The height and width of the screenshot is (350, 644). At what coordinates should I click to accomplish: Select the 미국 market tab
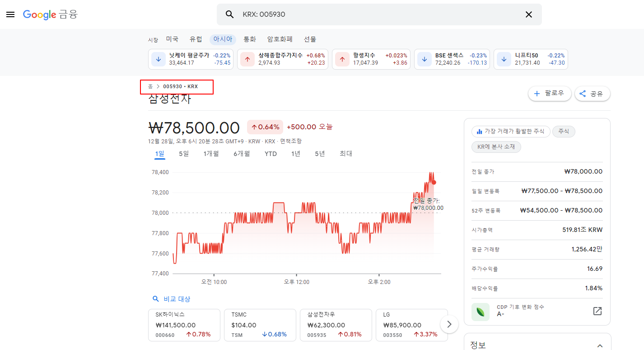[172, 39]
